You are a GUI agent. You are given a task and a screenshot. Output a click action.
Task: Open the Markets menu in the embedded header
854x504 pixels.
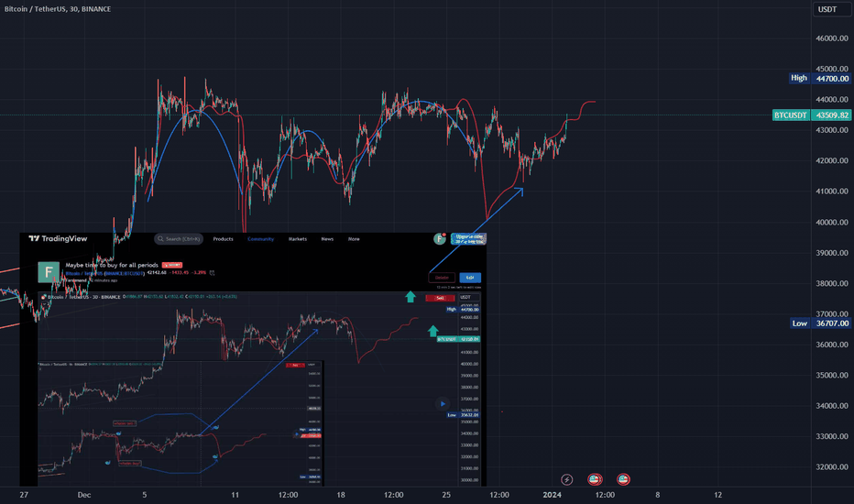(x=298, y=239)
